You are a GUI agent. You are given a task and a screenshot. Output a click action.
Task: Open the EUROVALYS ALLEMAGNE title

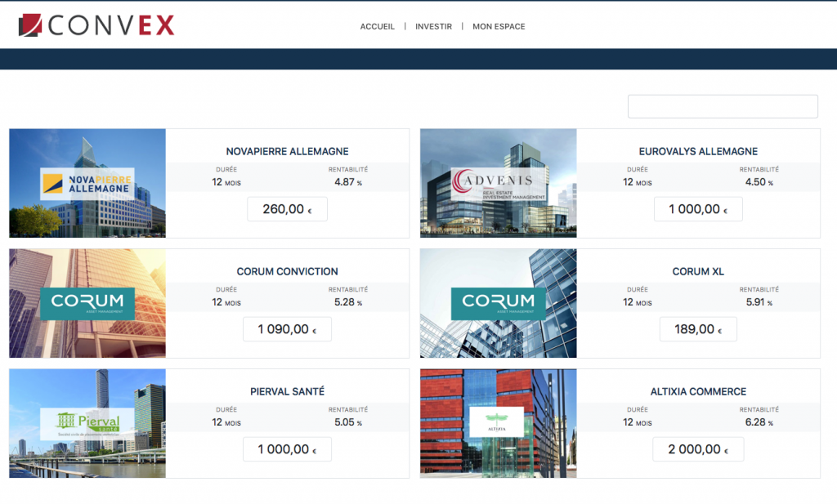[698, 151]
